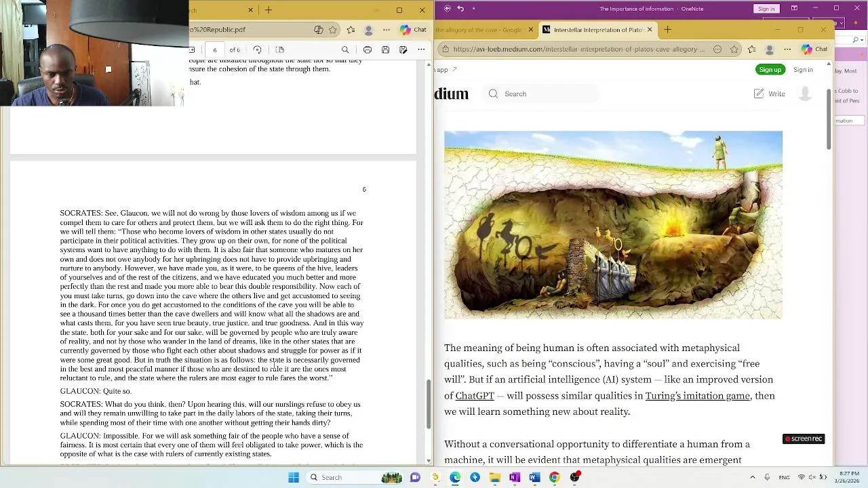Open Microsoft Edge from the taskbar
The image size is (868, 488).
click(455, 477)
